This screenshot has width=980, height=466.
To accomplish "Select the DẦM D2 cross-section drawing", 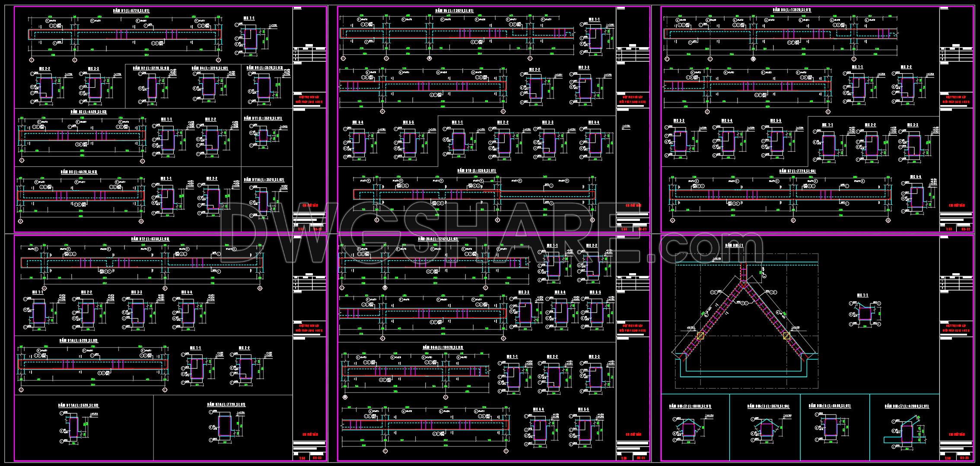I will (154, 86).
